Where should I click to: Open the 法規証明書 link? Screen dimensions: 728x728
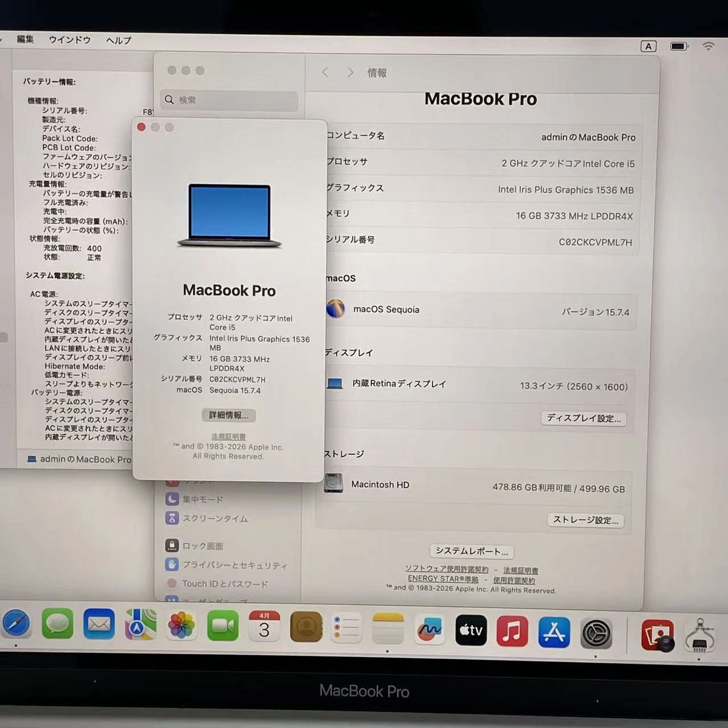(x=228, y=436)
